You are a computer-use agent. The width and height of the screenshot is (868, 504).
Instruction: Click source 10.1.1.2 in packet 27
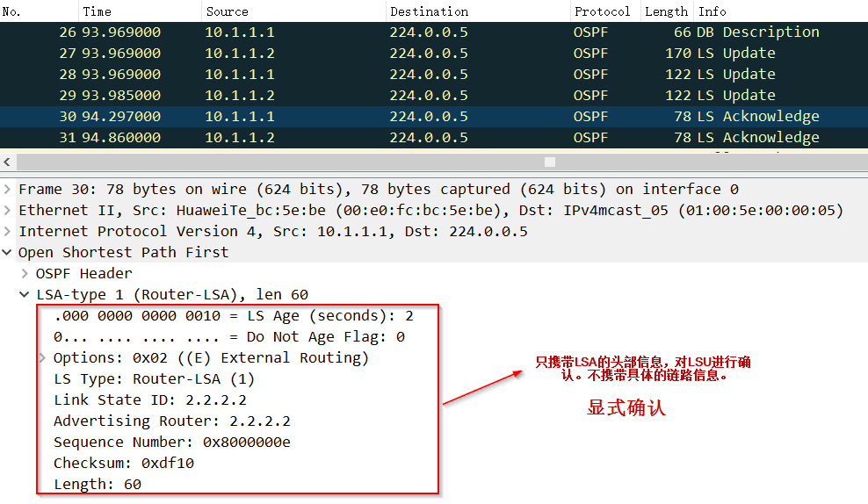(240, 53)
